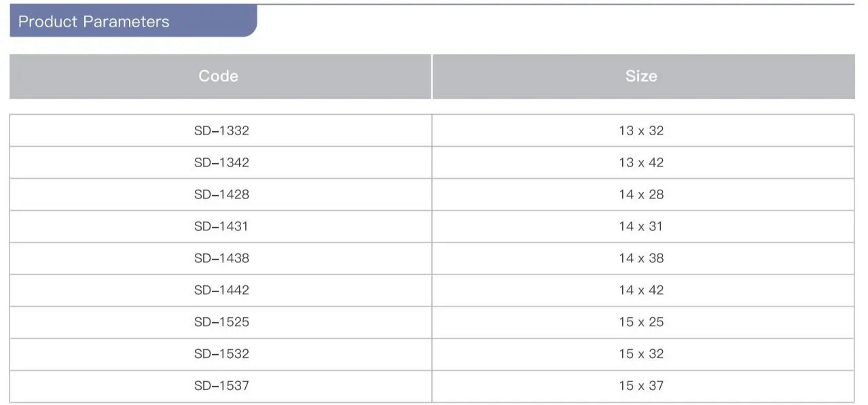
Task: Select the 15 x 37 size cell
Action: click(641, 386)
